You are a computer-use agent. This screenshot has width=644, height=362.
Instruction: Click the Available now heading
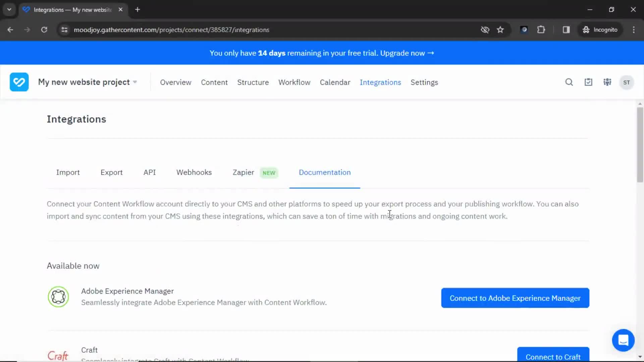(x=73, y=266)
